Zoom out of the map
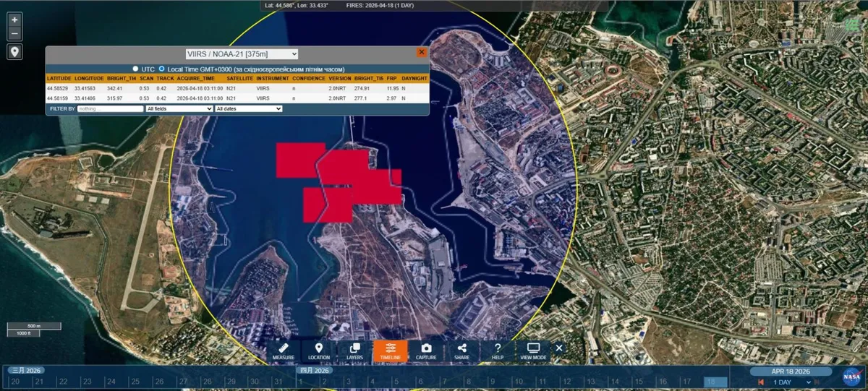 [14, 34]
